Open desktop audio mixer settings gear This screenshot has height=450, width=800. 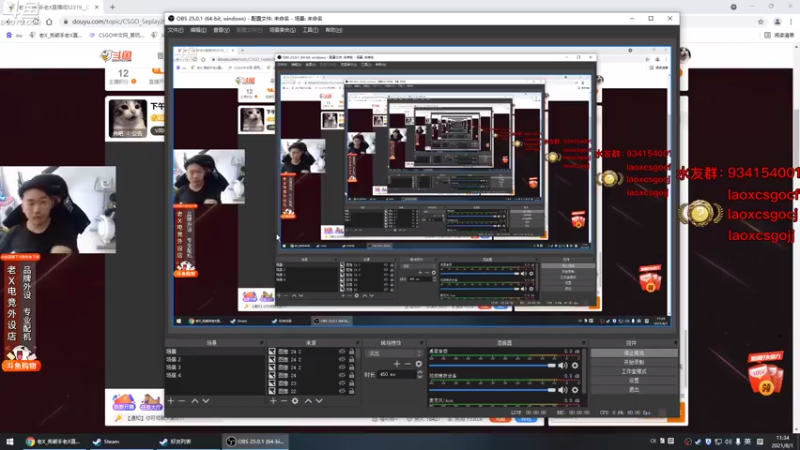(x=575, y=365)
